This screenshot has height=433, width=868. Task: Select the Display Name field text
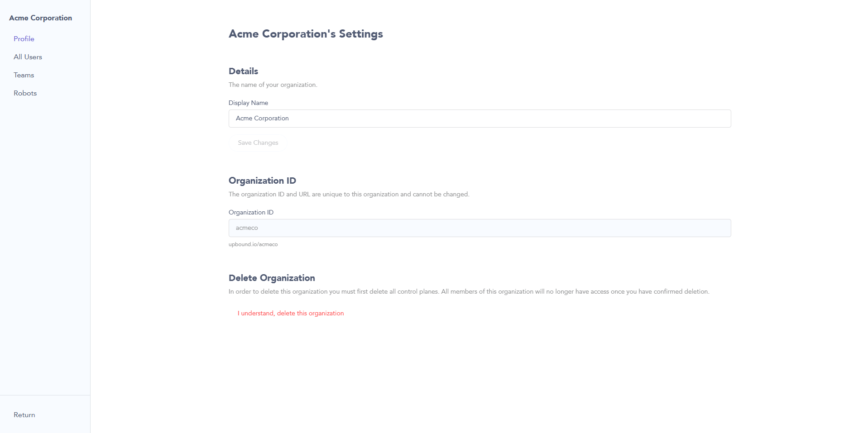(x=262, y=118)
